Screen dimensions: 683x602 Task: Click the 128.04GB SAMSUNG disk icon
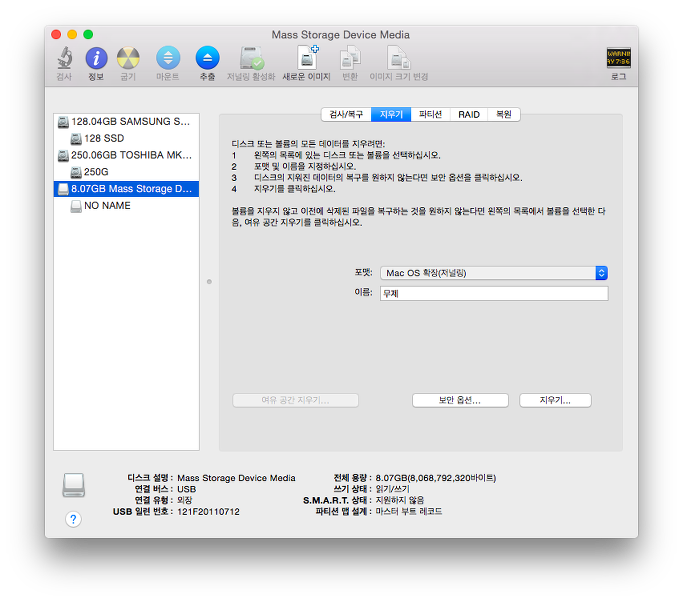click(x=63, y=122)
